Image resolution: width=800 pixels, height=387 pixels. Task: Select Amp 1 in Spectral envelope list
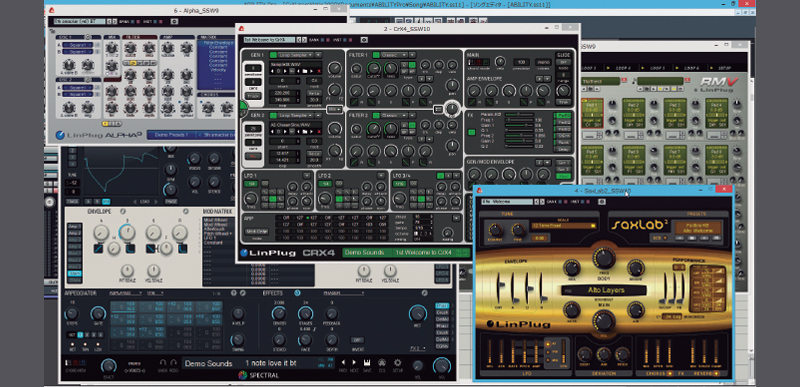(x=75, y=226)
